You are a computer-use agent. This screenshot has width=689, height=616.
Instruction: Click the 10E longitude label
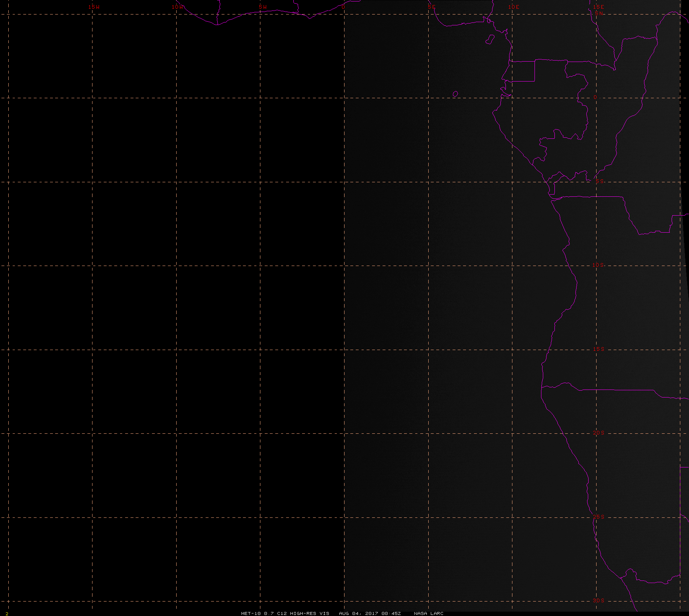click(x=513, y=7)
